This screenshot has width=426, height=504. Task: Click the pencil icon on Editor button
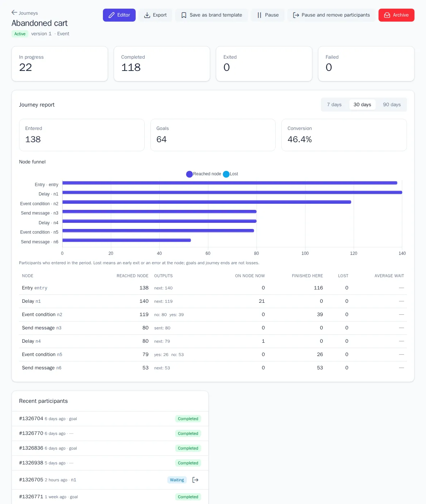pyautogui.click(x=112, y=15)
